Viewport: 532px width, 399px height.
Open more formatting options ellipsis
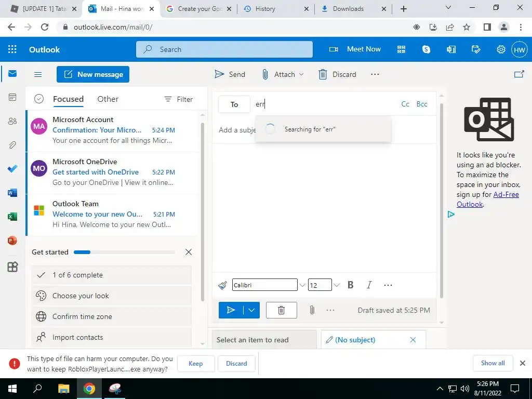pyautogui.click(x=388, y=285)
